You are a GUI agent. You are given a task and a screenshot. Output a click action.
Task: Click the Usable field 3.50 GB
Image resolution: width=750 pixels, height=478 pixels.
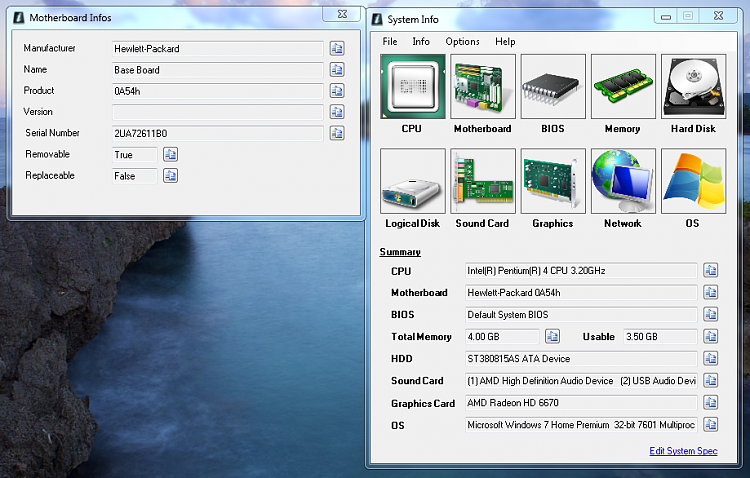(660, 336)
